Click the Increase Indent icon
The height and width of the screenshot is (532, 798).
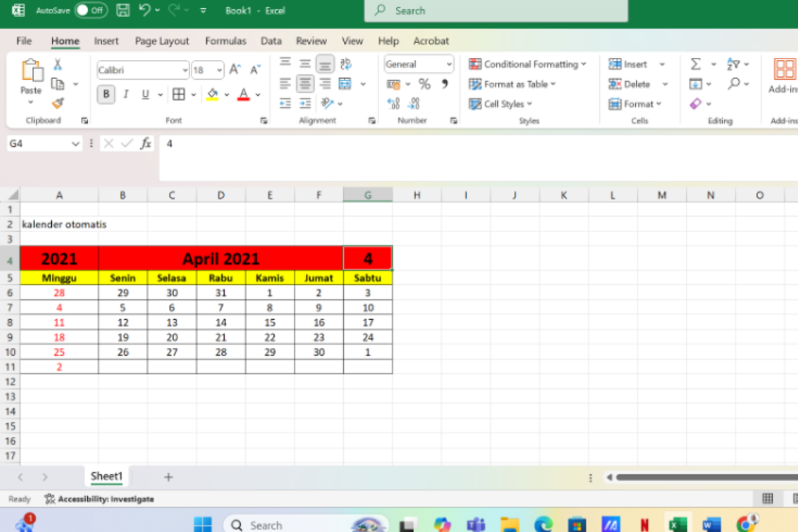click(305, 103)
